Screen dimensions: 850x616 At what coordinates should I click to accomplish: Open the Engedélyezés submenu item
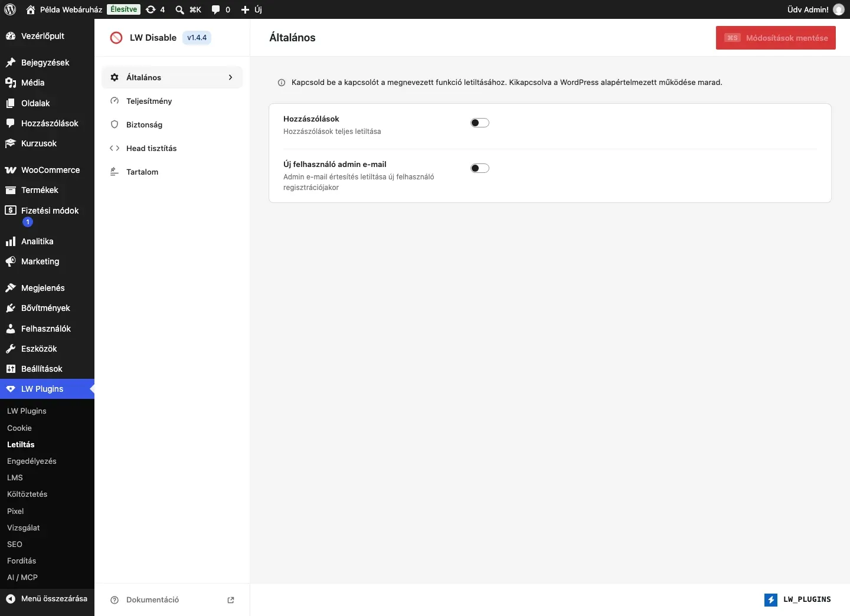coord(32,461)
